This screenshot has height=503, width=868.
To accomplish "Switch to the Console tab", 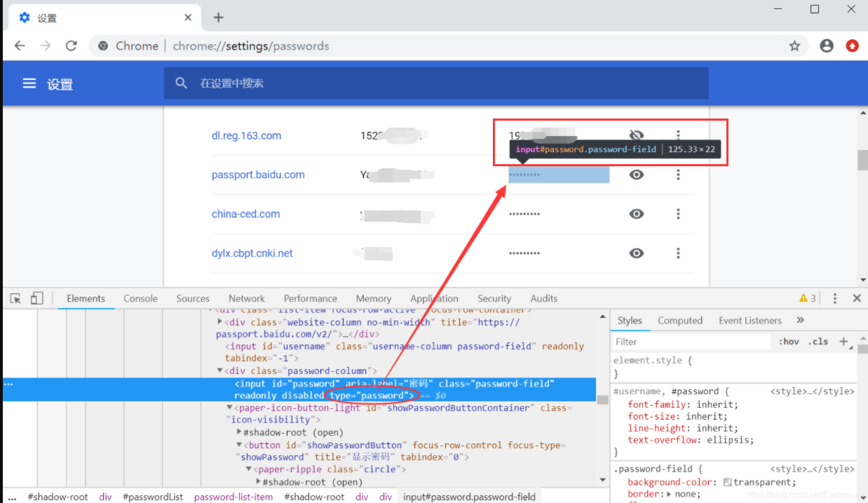I will click(140, 298).
